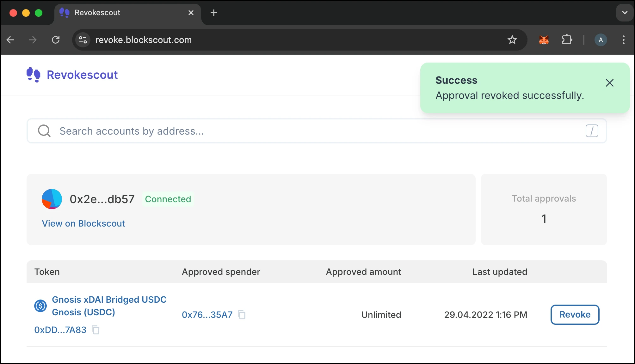Viewport: 635px width, 364px height.
Task: Click the site information icon in address bar
Action: (x=83, y=40)
